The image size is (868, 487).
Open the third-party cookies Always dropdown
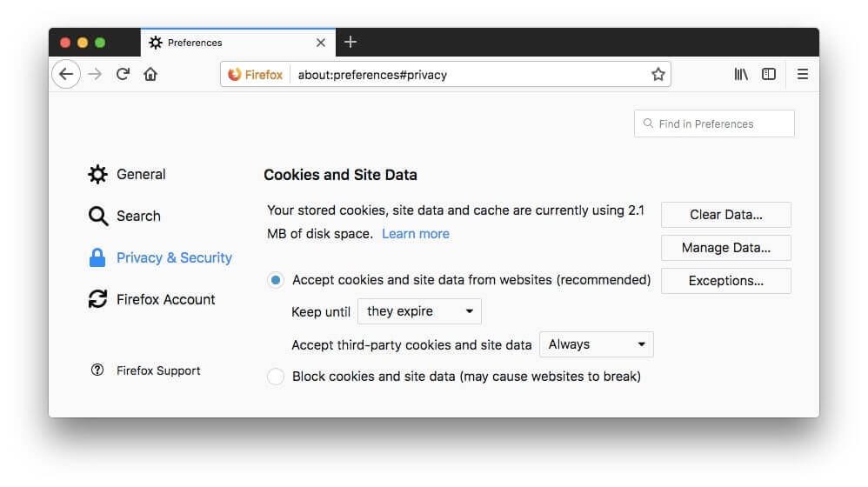[x=596, y=344]
